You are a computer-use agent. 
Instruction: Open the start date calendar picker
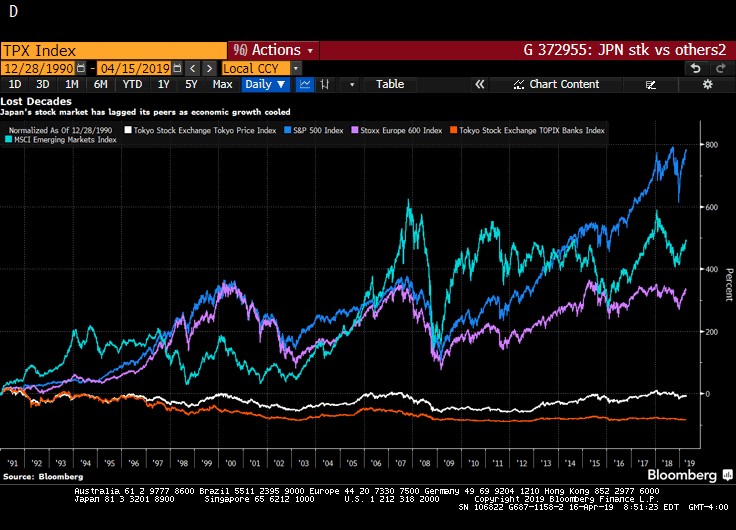[81, 68]
